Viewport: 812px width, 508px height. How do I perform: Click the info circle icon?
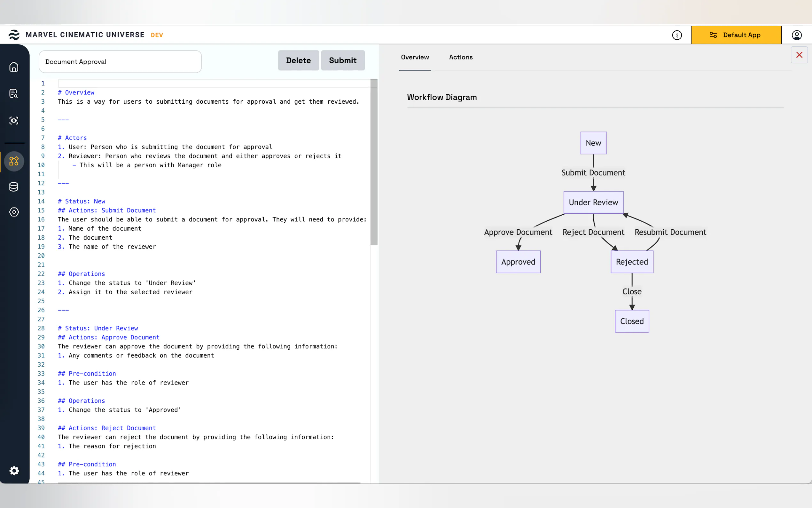point(677,35)
